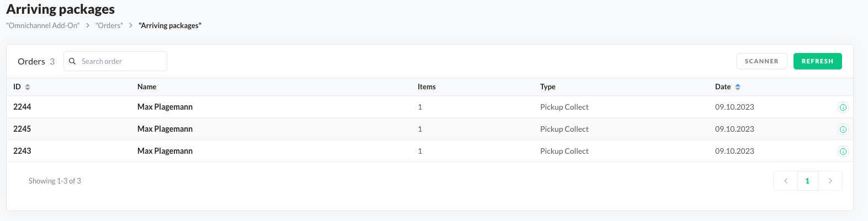Click into the Search order field
This screenshot has height=221, width=868.
(x=121, y=61)
